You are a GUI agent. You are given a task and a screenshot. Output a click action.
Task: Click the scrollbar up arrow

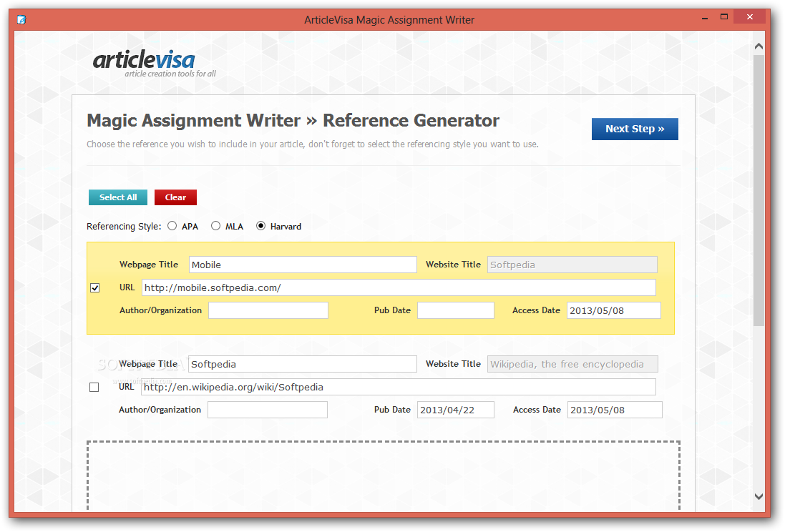coord(759,46)
